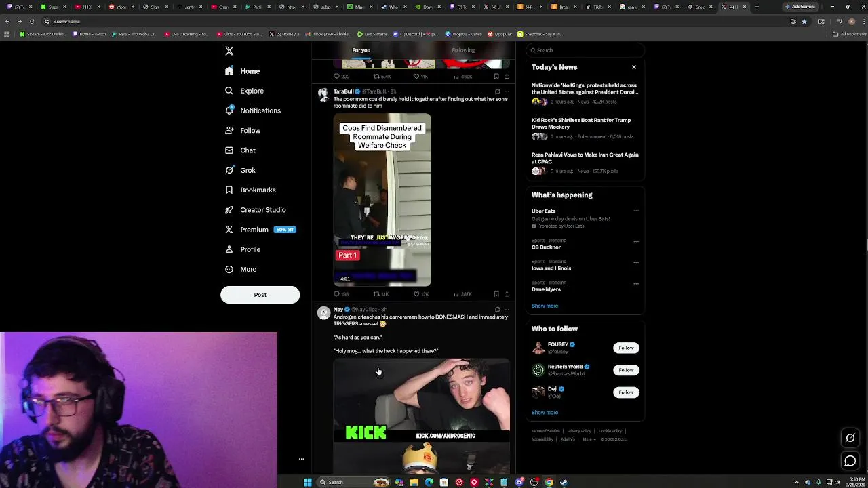Screen dimensions: 868x488
Task: Close the Today's News panel
Action: pos(634,67)
